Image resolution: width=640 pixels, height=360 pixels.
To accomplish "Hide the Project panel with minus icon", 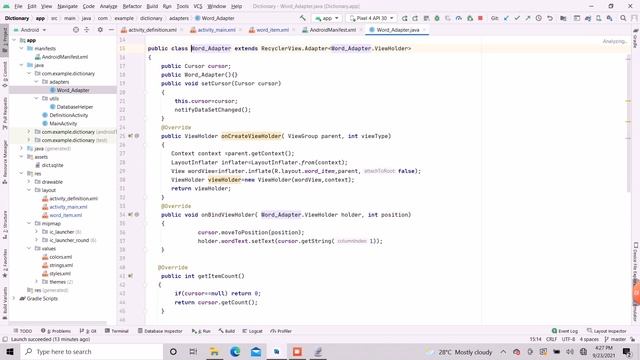I will click(x=111, y=30).
